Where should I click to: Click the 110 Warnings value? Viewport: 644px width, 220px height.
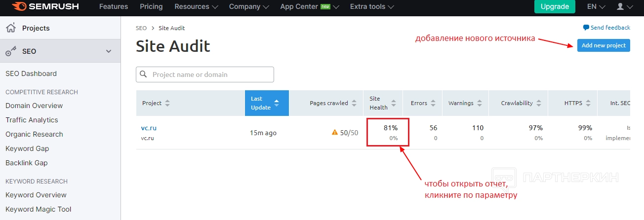[478, 128]
